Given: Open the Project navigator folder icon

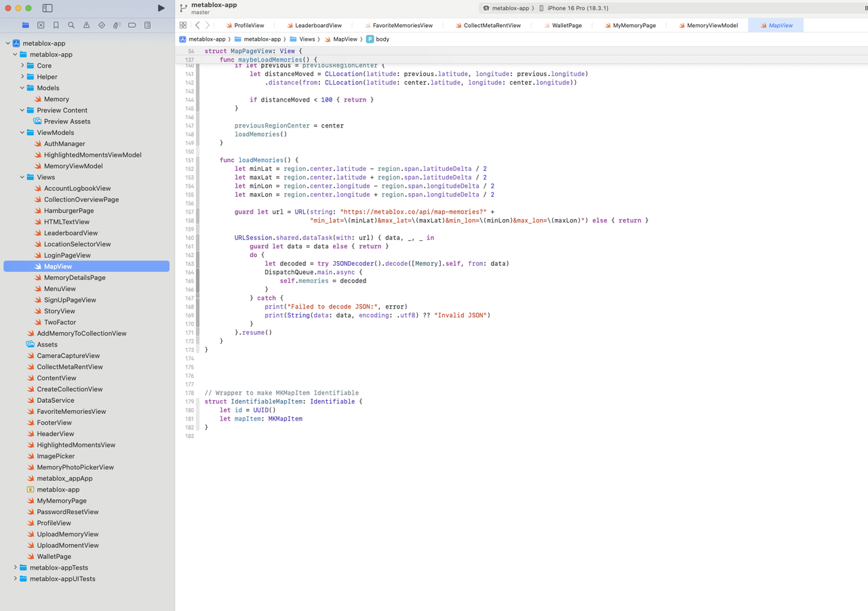Looking at the screenshot, I should pyautogui.click(x=26, y=25).
